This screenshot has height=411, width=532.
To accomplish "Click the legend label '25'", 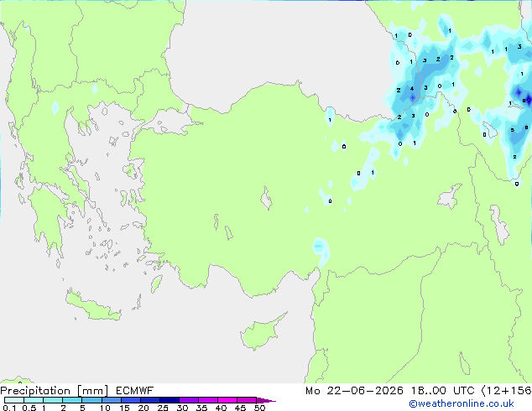I will 163,408.
